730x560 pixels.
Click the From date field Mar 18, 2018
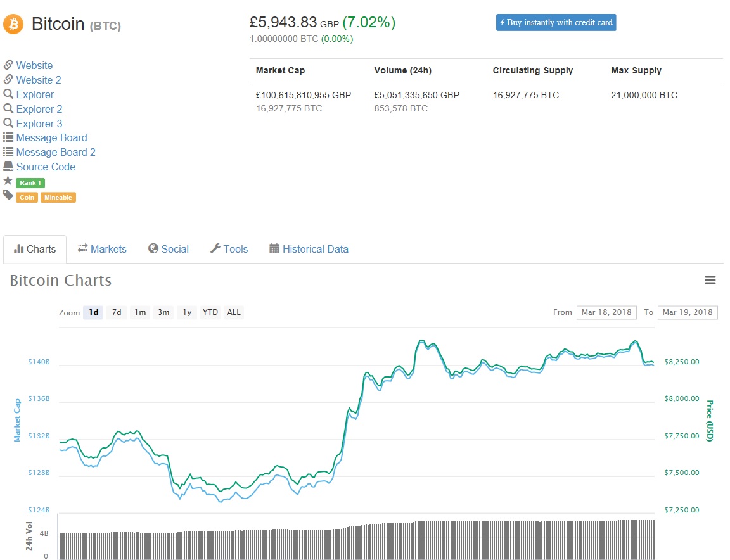tap(606, 312)
